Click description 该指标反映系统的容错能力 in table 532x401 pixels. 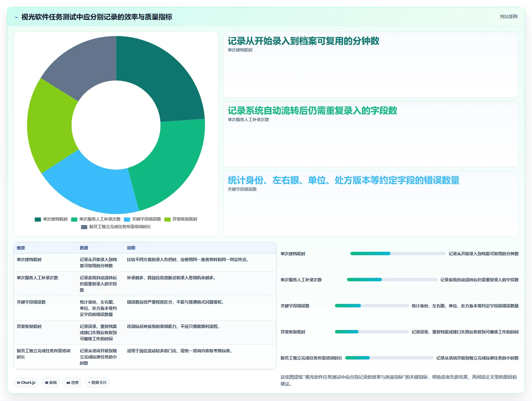click(173, 327)
